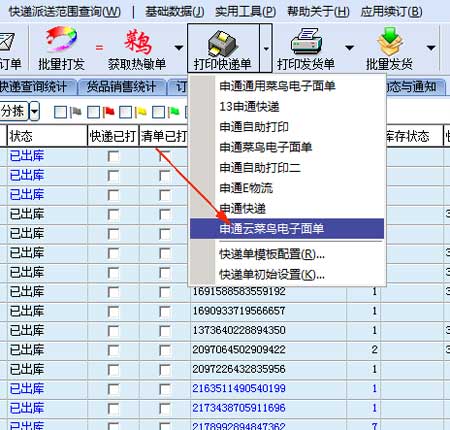Open 实用工具(P) menu

[x=245, y=12]
